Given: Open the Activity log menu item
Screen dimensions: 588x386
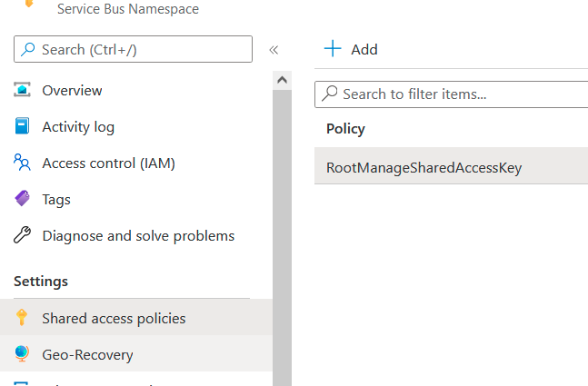Looking at the screenshot, I should 78,127.
